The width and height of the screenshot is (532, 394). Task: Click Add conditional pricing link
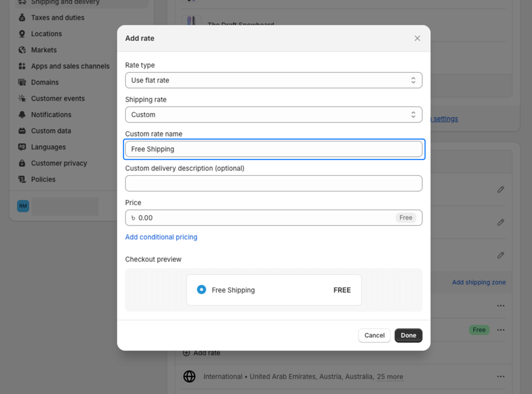161,237
